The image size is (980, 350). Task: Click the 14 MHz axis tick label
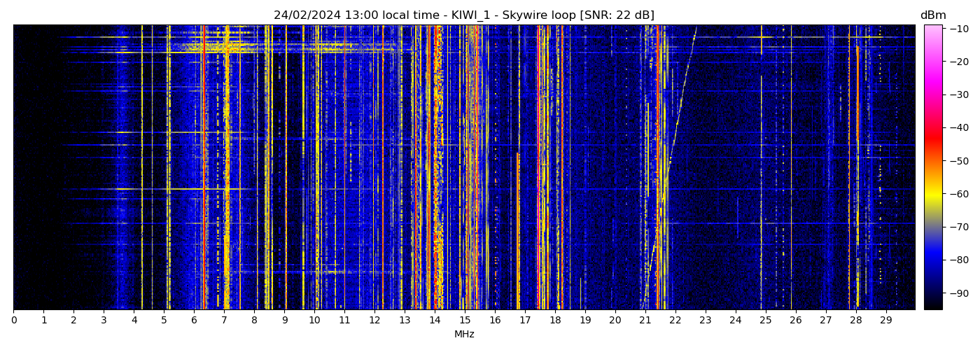pos(435,320)
